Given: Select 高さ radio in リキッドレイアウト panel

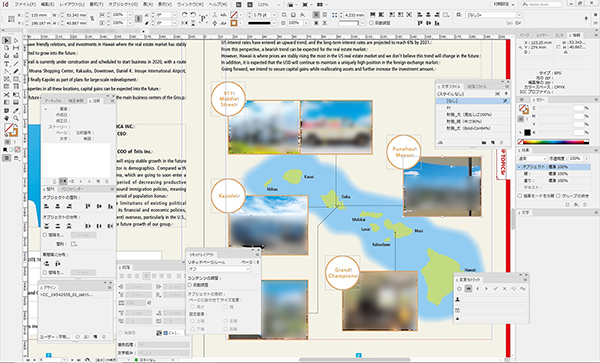Looking at the screenshot, I should pos(193,307).
